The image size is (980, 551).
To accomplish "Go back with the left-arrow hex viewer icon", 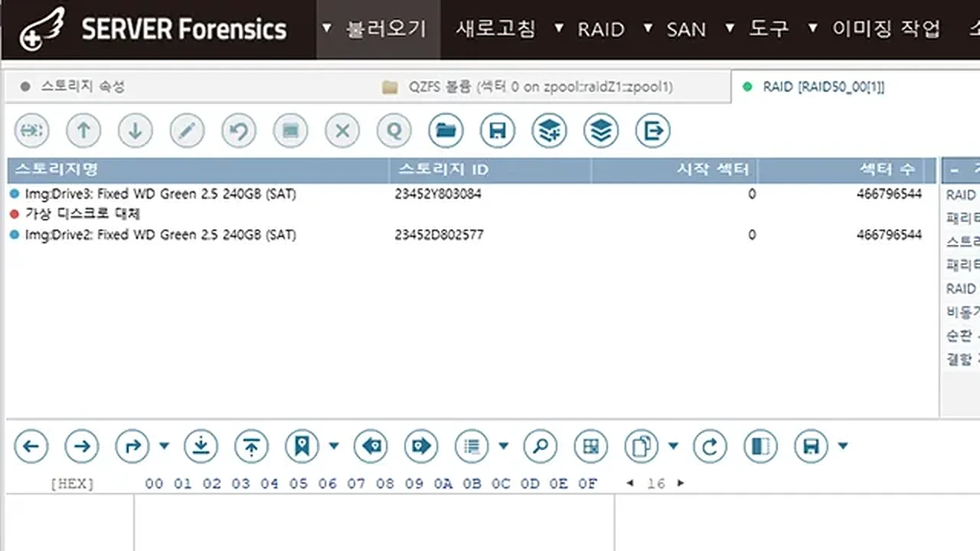I will click(x=31, y=446).
